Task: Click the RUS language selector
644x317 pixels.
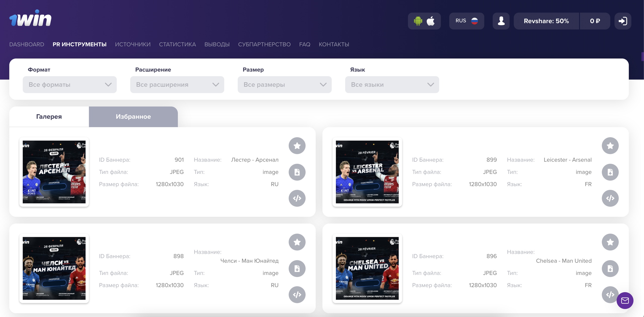Action: coord(466,21)
